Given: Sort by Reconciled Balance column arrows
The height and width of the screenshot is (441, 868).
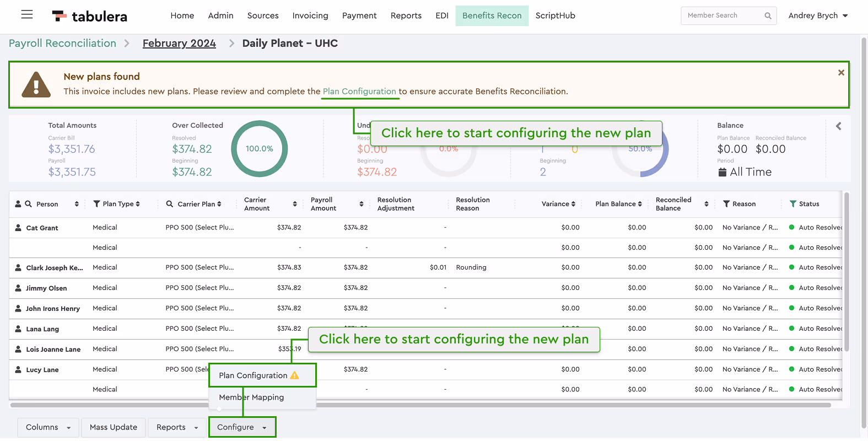Looking at the screenshot, I should coord(707,204).
